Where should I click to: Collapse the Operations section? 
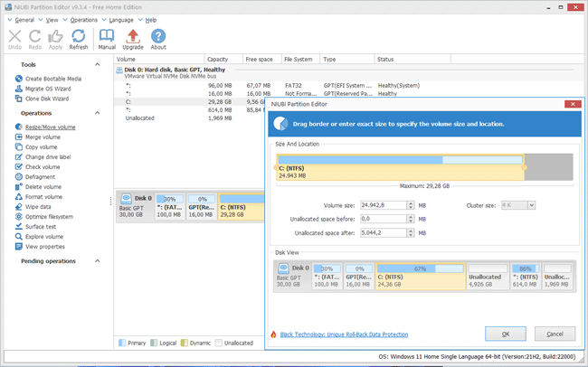tap(98, 113)
